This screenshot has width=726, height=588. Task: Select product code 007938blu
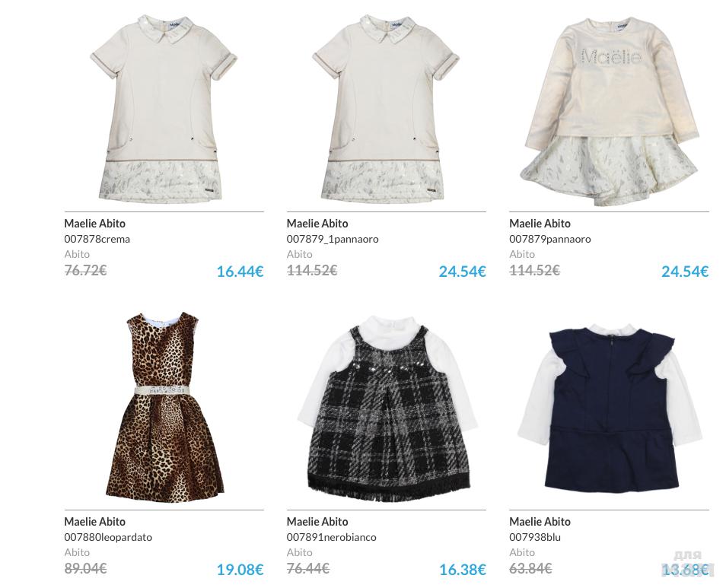tap(535, 537)
